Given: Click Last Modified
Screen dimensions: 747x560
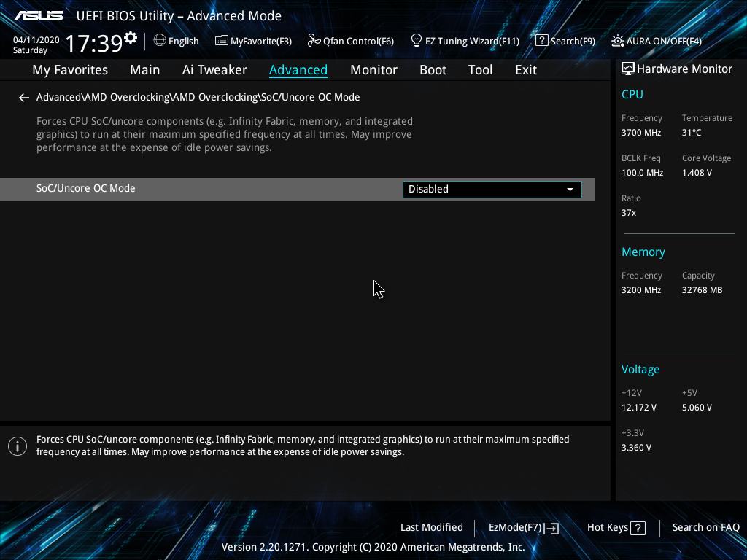Looking at the screenshot, I should click(432, 528).
